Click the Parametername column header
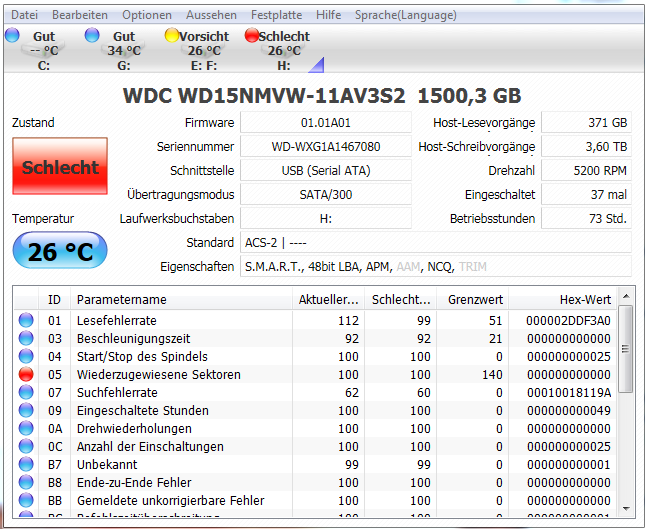 click(x=181, y=299)
